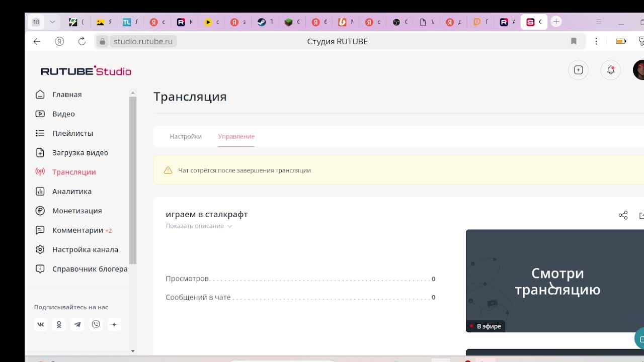Screen dimensions: 644x362
Task: Click the stream title играем в сталкрафт
Action: click(207, 214)
